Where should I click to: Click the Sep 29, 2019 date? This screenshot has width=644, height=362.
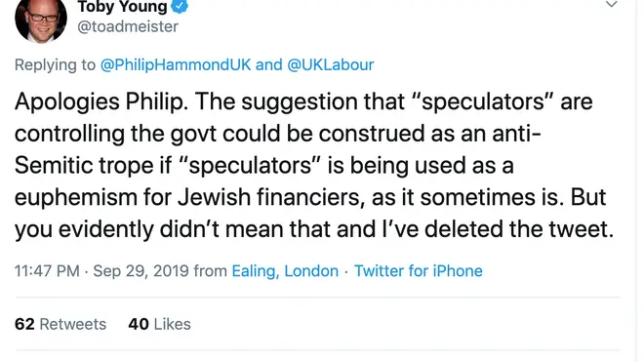[x=141, y=271]
